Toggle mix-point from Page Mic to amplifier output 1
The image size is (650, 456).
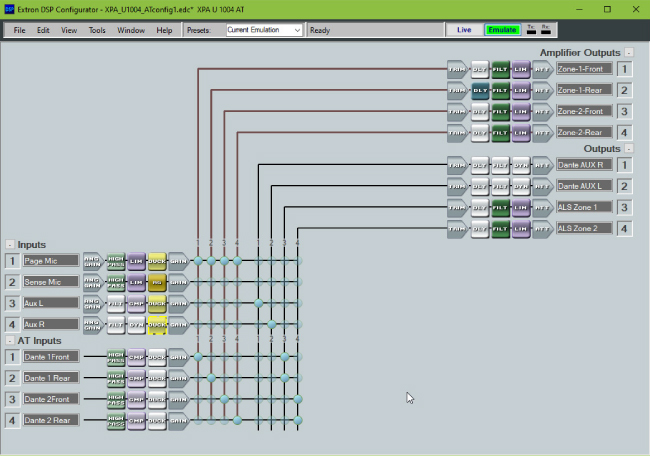pos(198,261)
